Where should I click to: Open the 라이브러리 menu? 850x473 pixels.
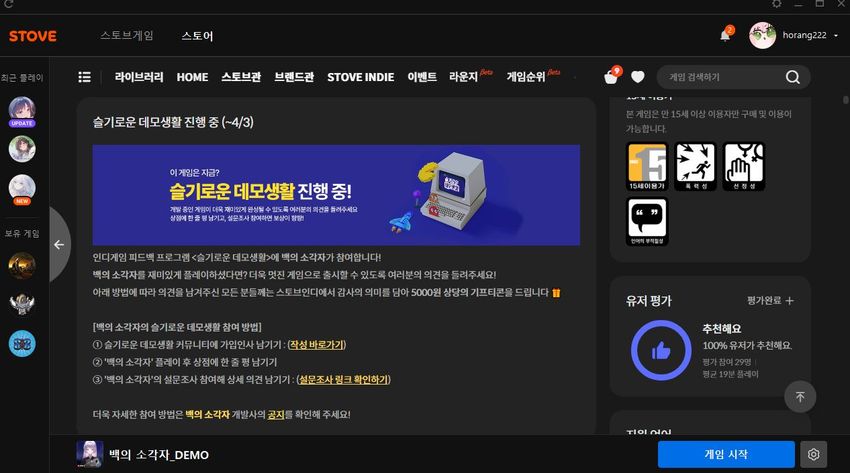click(139, 77)
